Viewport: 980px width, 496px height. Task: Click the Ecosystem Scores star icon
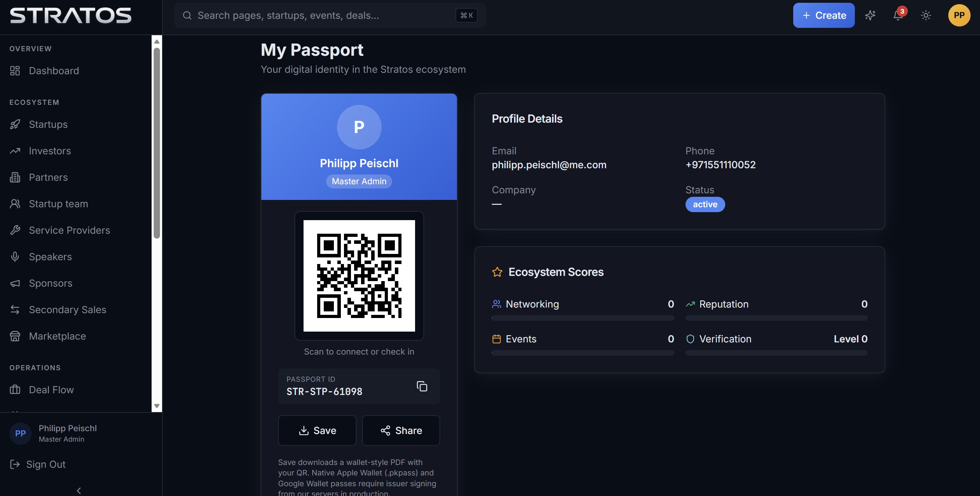coord(497,272)
